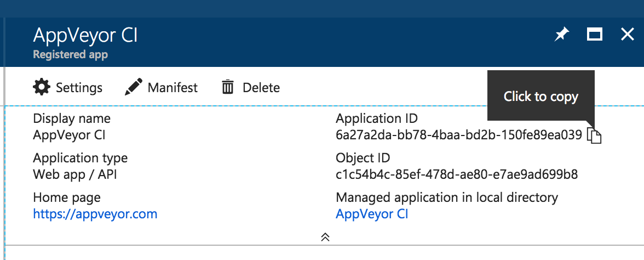
Task: Click the Delete trash can icon
Action: pos(228,87)
